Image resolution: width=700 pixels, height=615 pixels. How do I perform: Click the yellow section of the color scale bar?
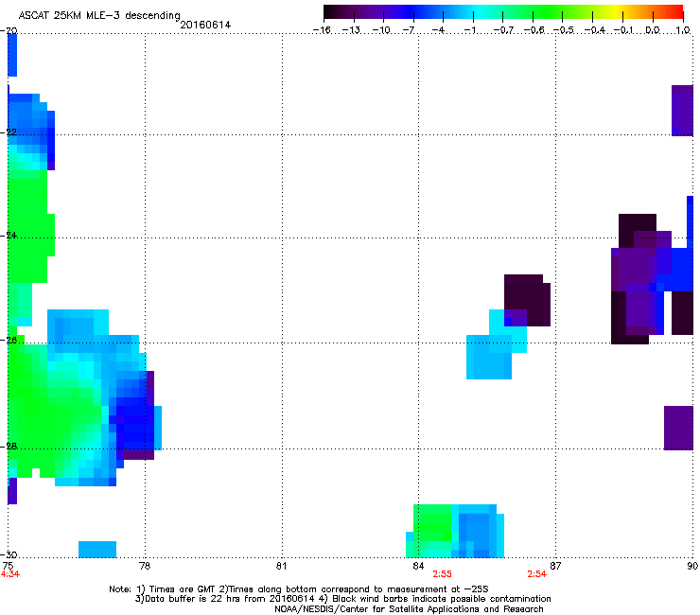616,11
